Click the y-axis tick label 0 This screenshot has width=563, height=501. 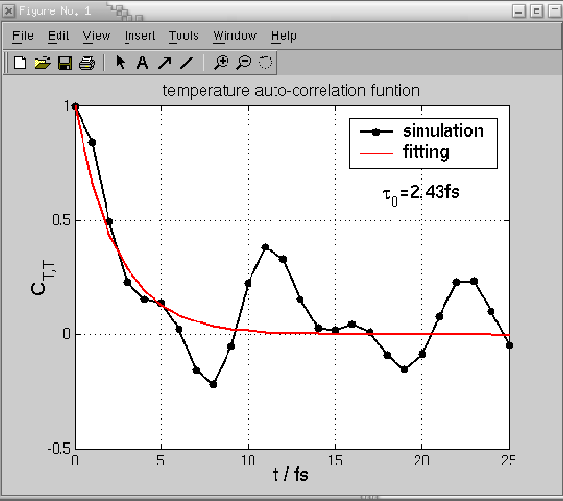pos(66,334)
